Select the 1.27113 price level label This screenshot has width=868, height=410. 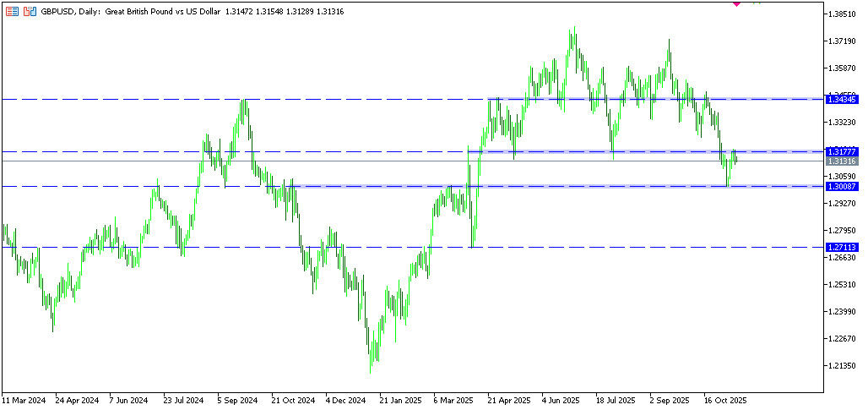(x=843, y=247)
